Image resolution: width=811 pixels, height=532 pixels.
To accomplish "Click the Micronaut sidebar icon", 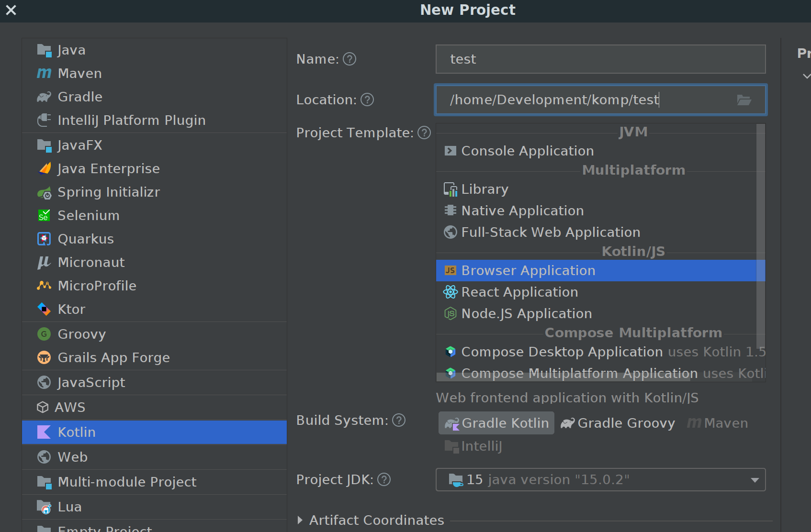I will (x=44, y=262).
